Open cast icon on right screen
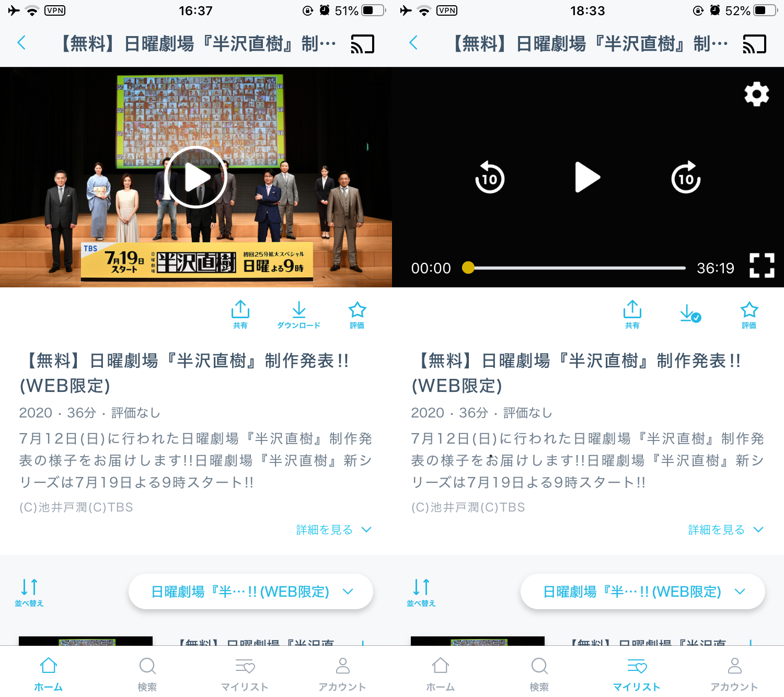 click(x=755, y=44)
